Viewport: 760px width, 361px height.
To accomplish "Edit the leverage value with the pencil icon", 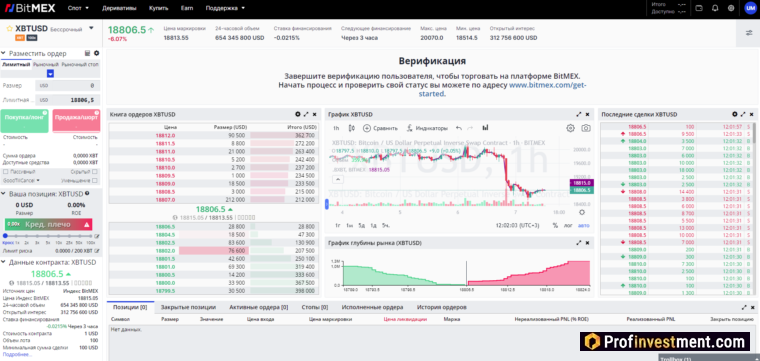I will point(97,236).
